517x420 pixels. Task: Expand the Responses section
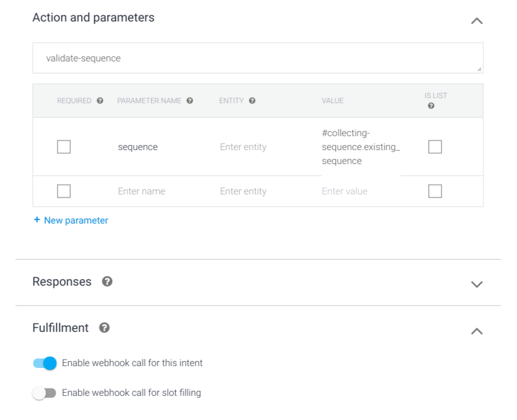click(x=477, y=284)
